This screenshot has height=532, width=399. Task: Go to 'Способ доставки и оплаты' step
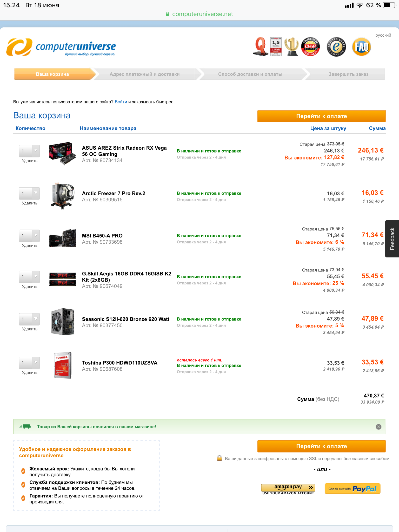[x=250, y=74]
